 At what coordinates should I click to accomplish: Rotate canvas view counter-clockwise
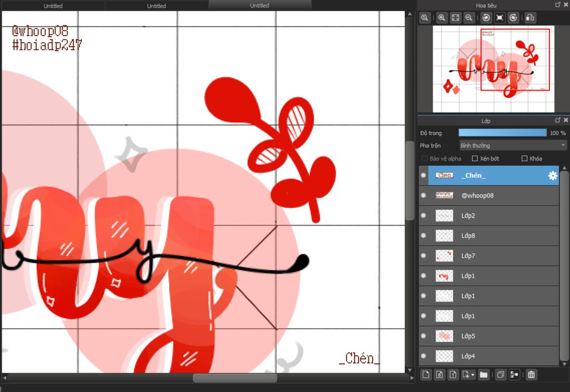click(486, 18)
